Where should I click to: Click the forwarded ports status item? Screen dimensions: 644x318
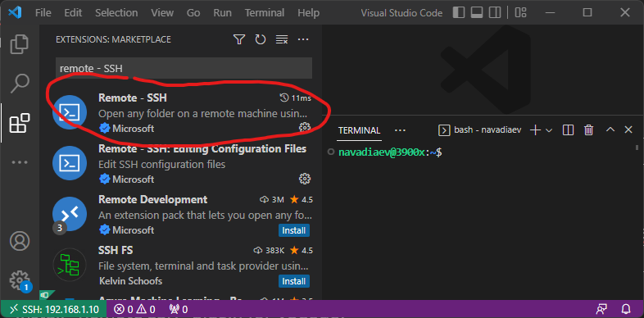point(179,309)
